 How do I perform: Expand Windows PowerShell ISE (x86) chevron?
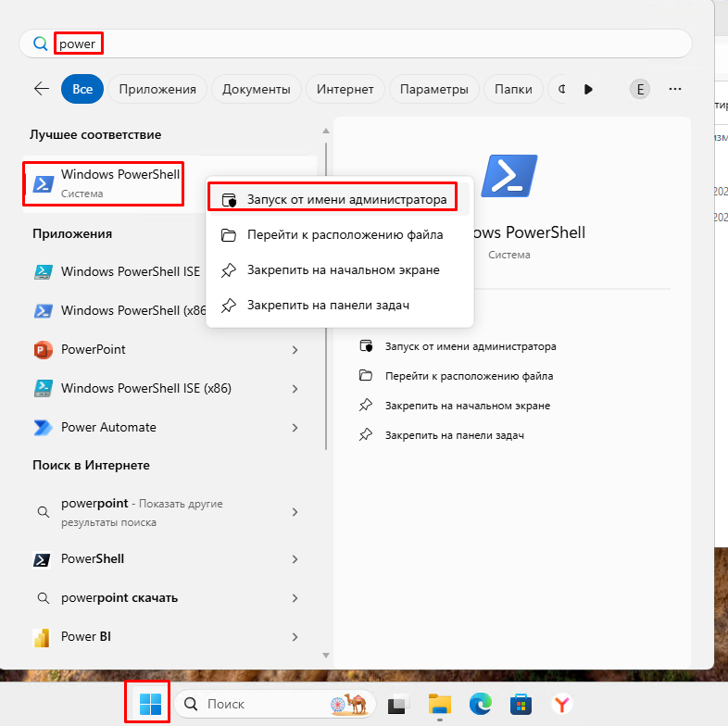click(295, 389)
